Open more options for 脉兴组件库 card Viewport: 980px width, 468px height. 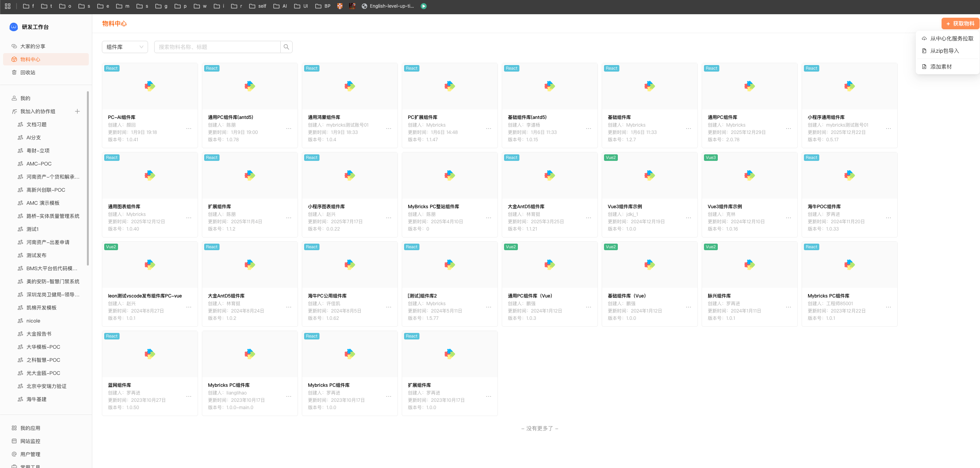[x=789, y=307]
